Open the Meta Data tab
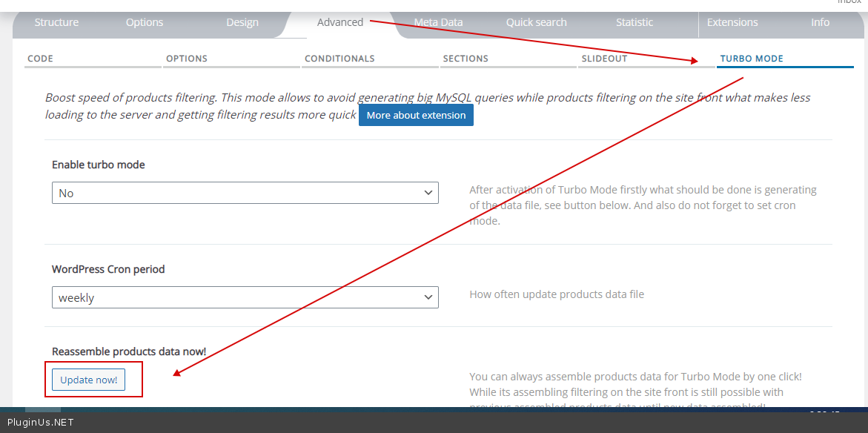This screenshot has width=868, height=433. point(438,22)
